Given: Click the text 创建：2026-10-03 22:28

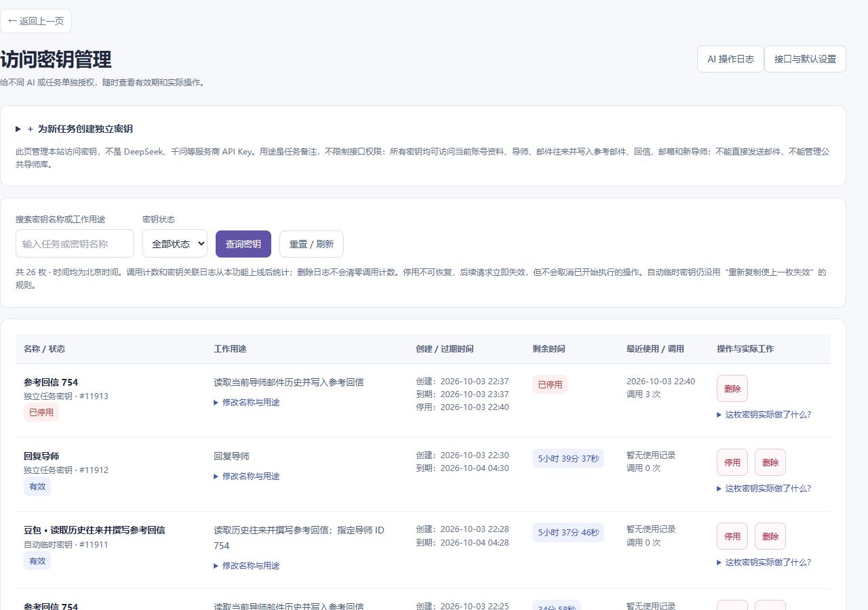Looking at the screenshot, I should (x=462, y=529).
